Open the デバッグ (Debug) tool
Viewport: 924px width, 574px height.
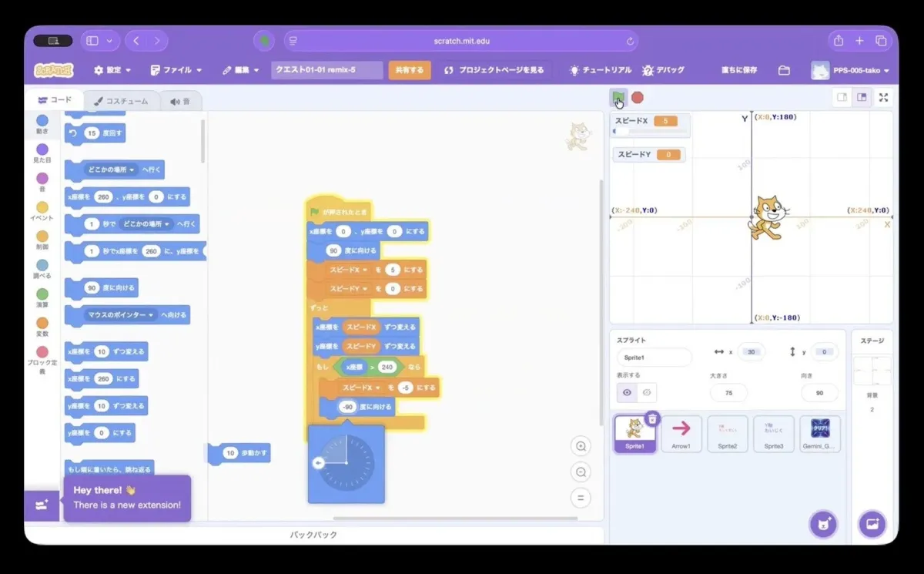[664, 69]
